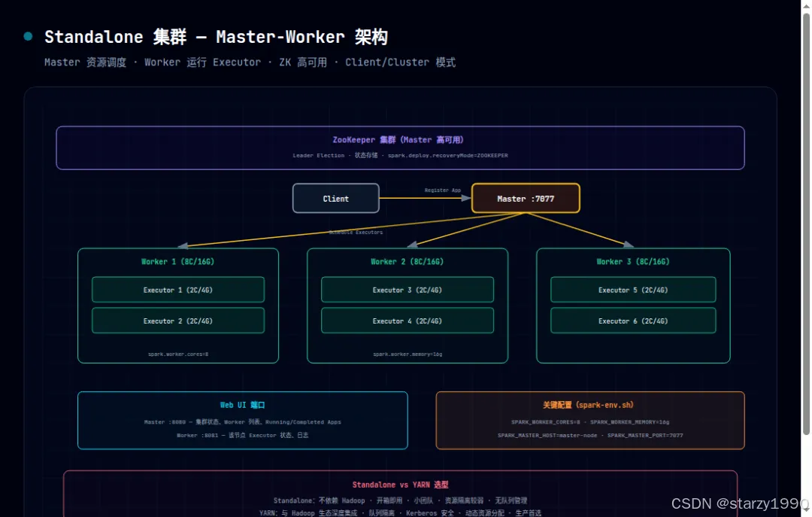
Task: Click the 'spark.worker.memory=16g' note
Action: [408, 354]
